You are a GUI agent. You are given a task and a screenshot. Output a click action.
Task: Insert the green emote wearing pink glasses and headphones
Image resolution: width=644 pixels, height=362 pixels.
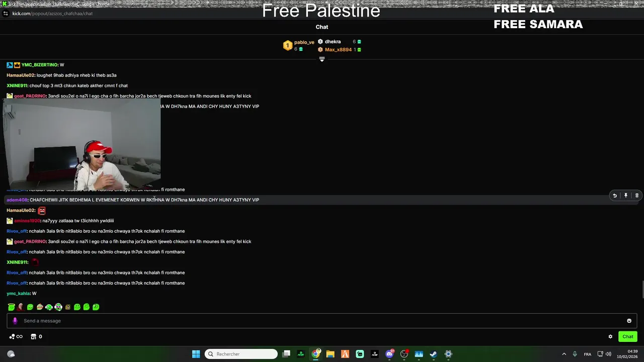[58, 307]
